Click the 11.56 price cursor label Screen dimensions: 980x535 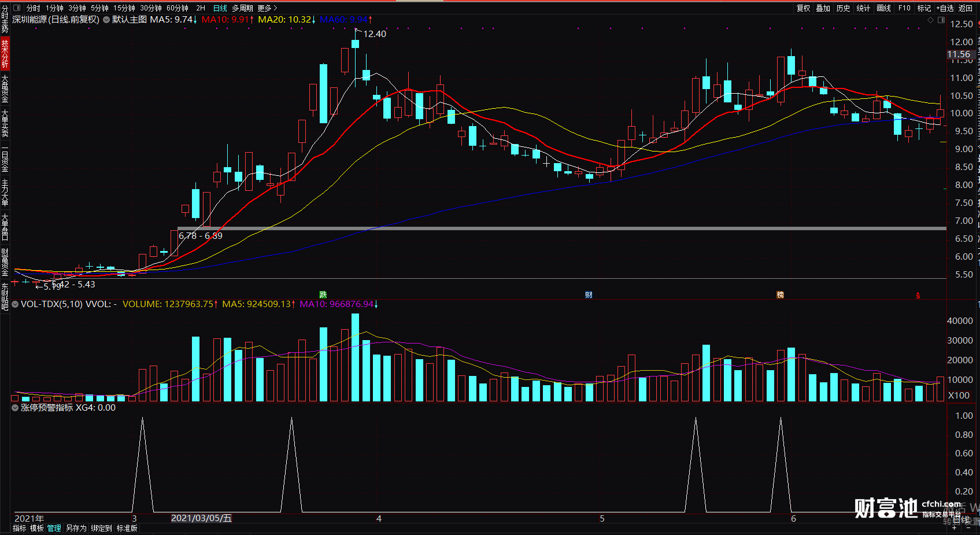[959, 54]
